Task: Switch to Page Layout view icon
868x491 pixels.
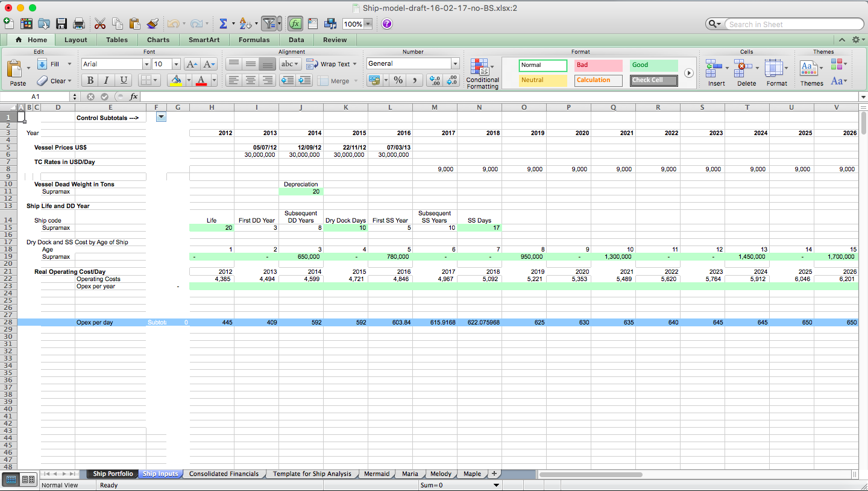Action: coord(28,480)
